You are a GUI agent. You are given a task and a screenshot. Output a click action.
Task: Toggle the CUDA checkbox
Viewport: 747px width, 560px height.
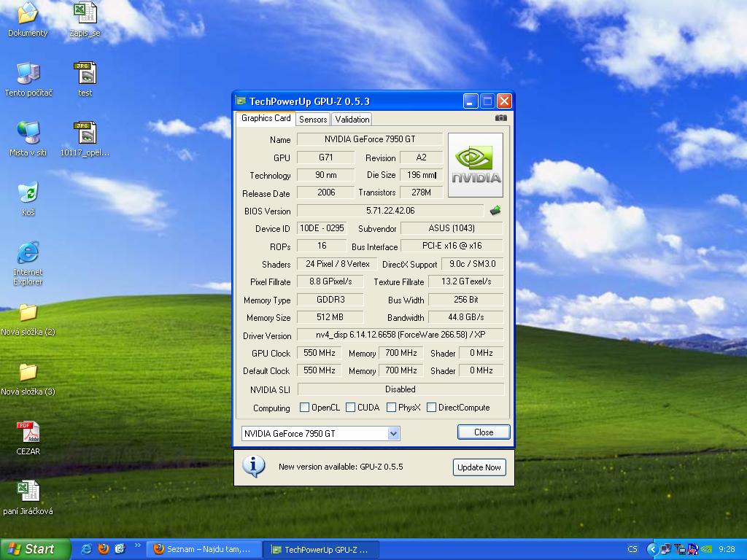point(350,408)
